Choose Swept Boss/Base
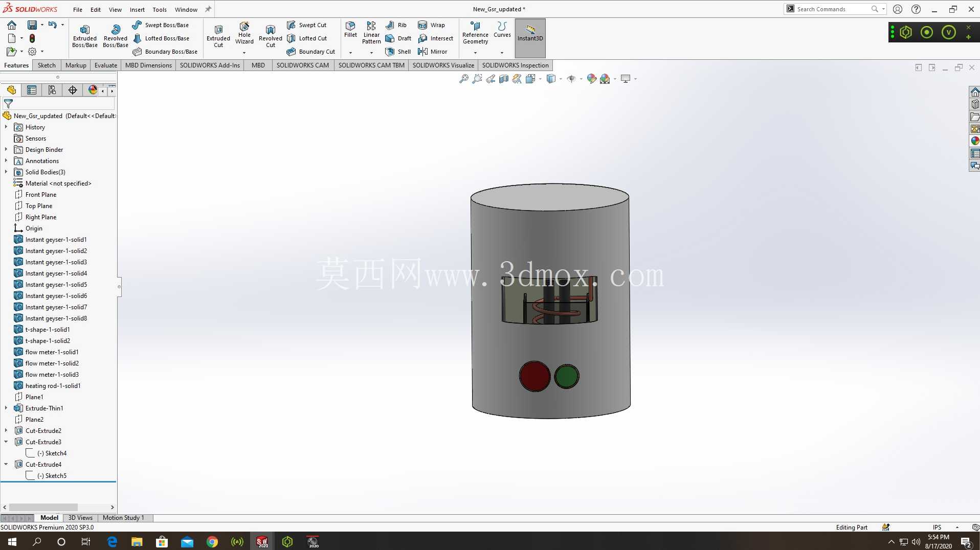 click(161, 25)
